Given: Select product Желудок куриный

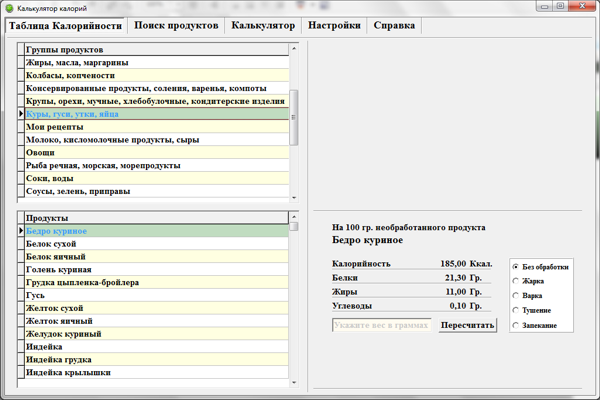Looking at the screenshot, I should coord(157,334).
